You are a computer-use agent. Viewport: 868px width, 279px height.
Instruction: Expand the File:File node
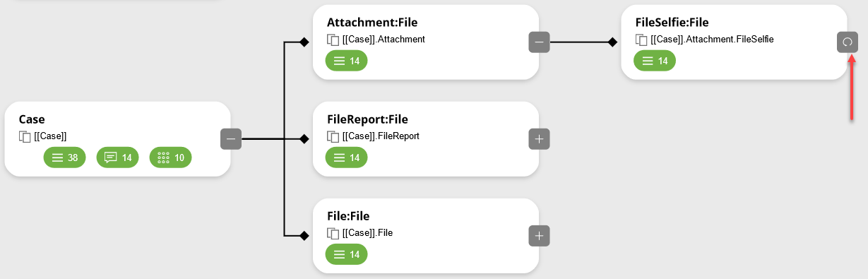click(539, 235)
